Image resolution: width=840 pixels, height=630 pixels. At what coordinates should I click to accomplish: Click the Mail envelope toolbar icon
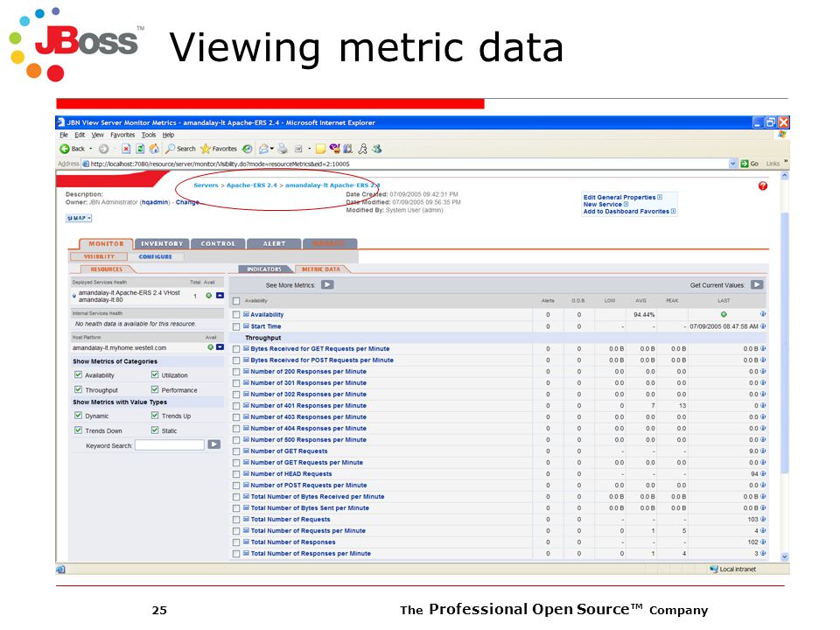[263, 149]
